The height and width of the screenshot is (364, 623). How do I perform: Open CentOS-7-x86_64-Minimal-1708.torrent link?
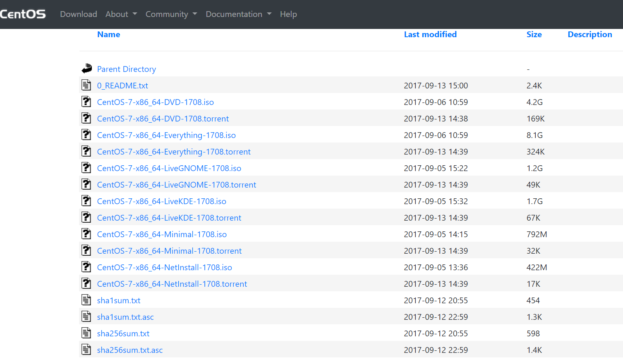[169, 251]
